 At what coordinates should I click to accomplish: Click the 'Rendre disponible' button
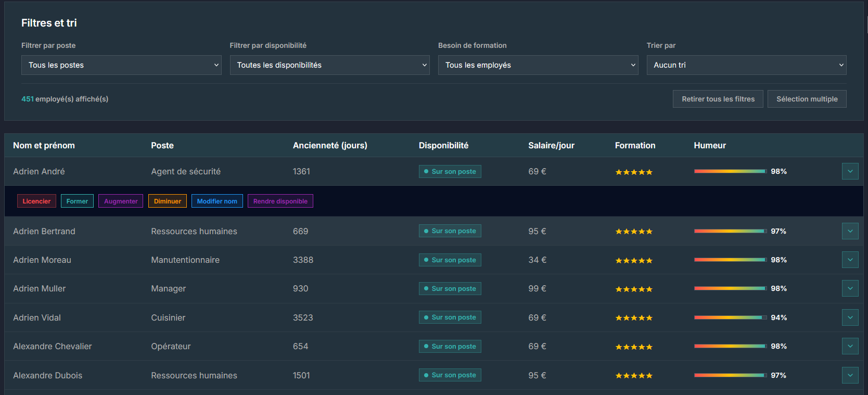click(x=280, y=201)
